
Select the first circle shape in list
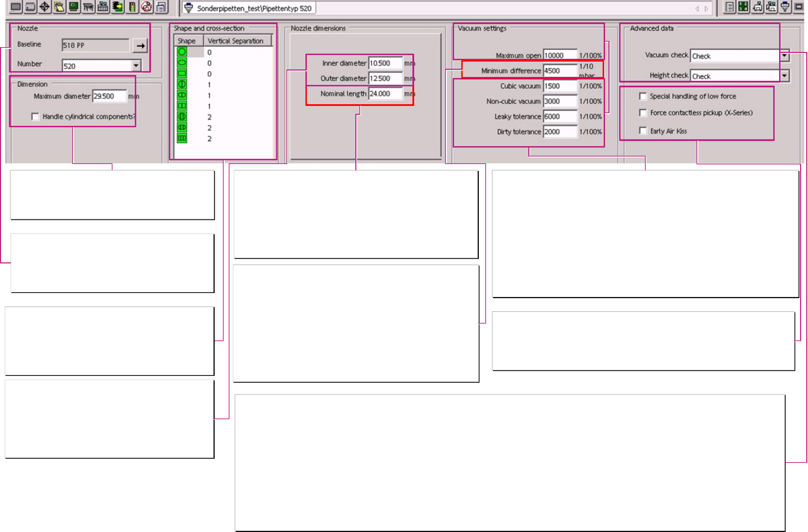(182, 52)
